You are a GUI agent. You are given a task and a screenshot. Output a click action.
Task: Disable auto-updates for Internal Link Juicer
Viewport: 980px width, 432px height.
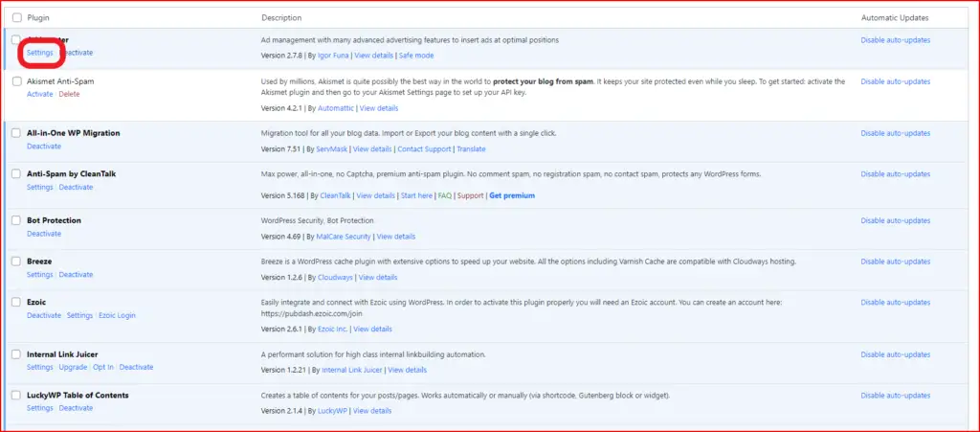[x=895, y=354]
